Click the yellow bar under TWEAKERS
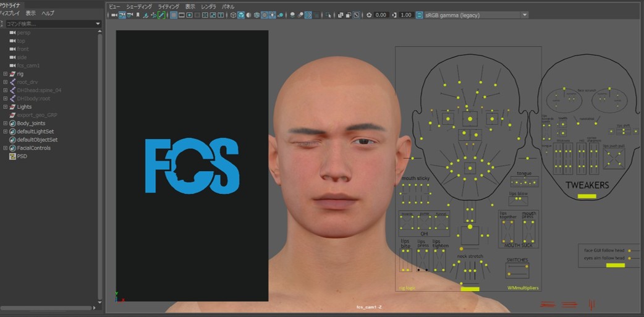This screenshot has width=644, height=317. coord(587,196)
